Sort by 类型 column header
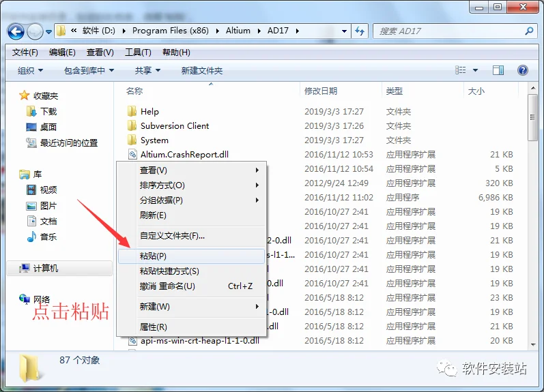Screen dimensions: 544x392 point(394,91)
